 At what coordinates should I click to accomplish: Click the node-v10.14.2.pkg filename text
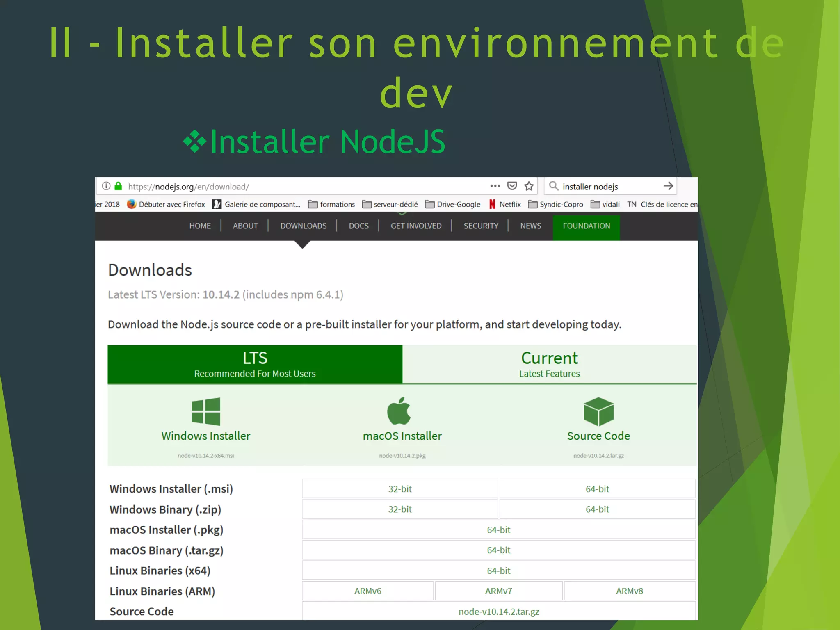(402, 456)
